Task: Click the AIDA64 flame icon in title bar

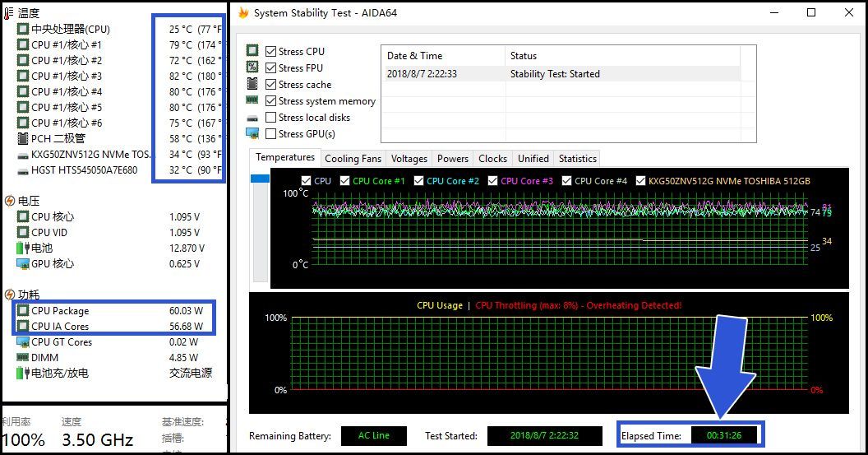Action: [243, 13]
